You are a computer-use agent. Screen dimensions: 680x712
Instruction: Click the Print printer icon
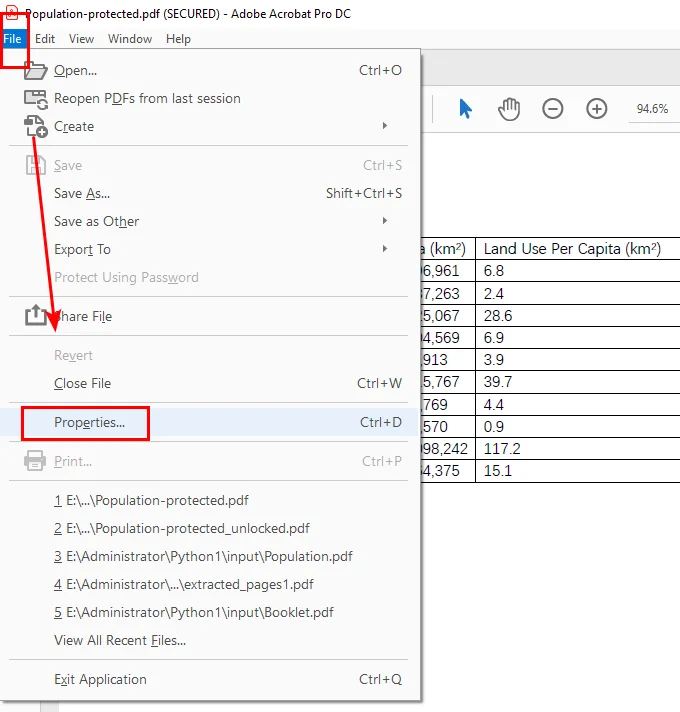tap(35, 461)
